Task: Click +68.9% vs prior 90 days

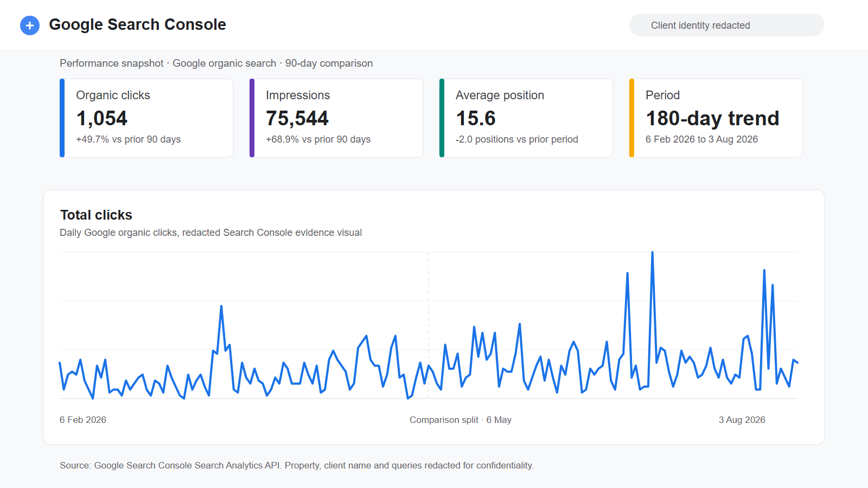Action: [x=318, y=139]
